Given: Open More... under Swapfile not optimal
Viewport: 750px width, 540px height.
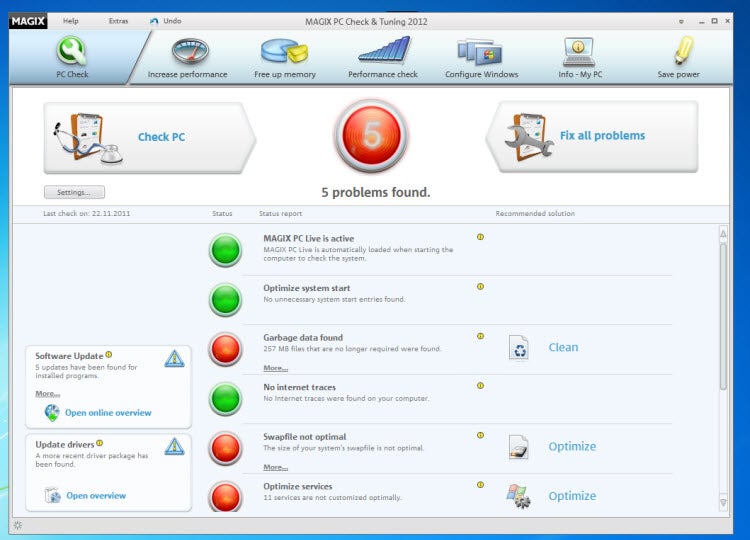Looking at the screenshot, I should coord(276,467).
